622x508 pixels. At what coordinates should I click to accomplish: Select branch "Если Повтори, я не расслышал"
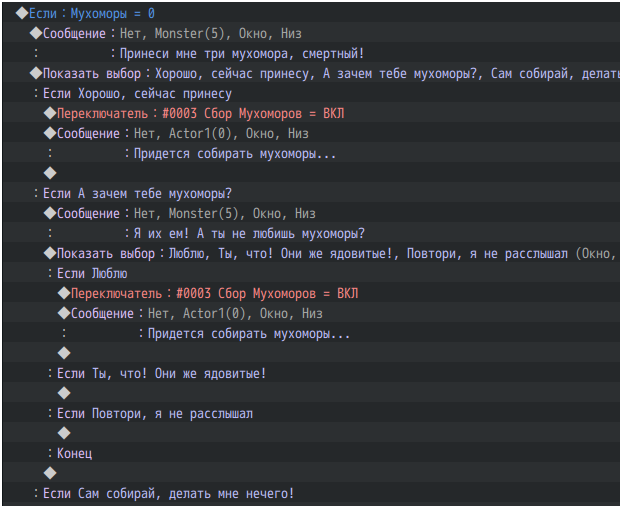click(x=155, y=413)
